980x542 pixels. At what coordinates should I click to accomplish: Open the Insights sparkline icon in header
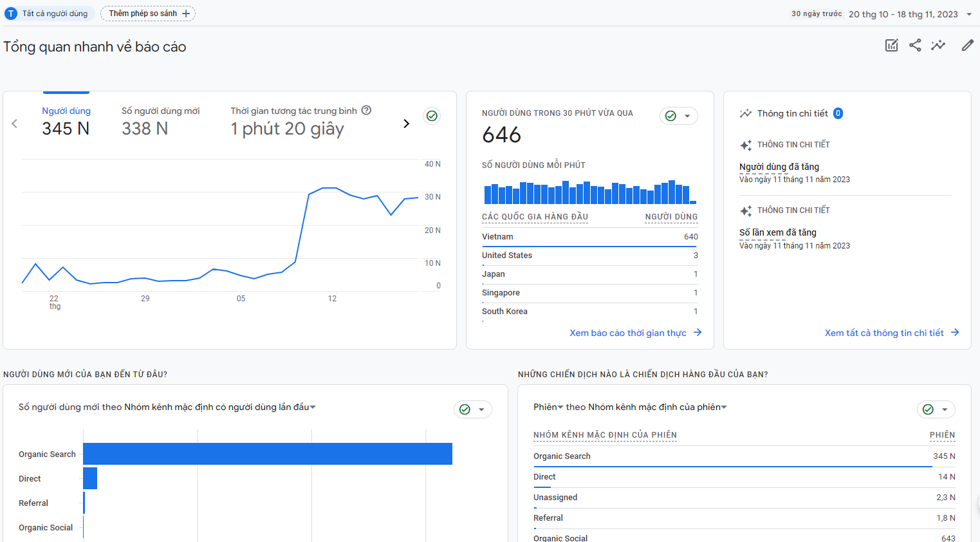coord(938,45)
